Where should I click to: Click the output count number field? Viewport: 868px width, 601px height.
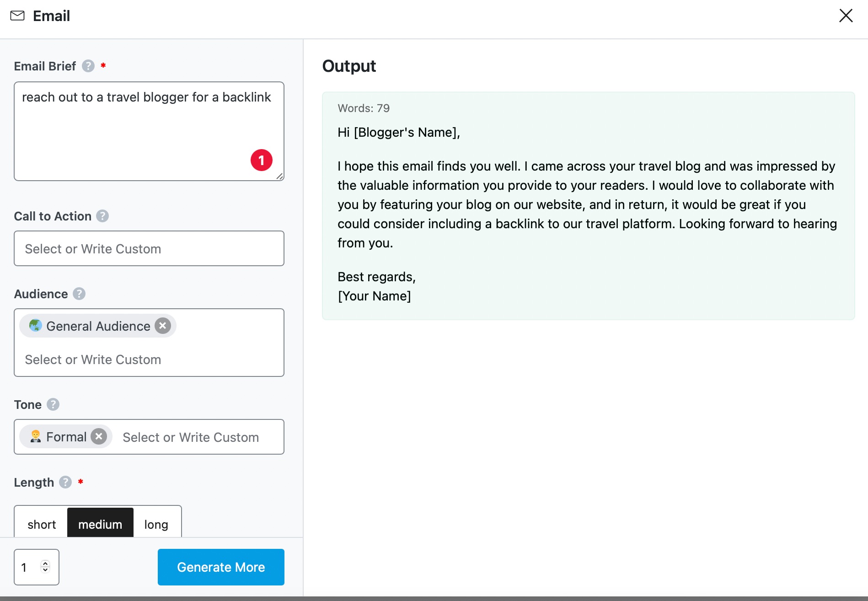(37, 567)
